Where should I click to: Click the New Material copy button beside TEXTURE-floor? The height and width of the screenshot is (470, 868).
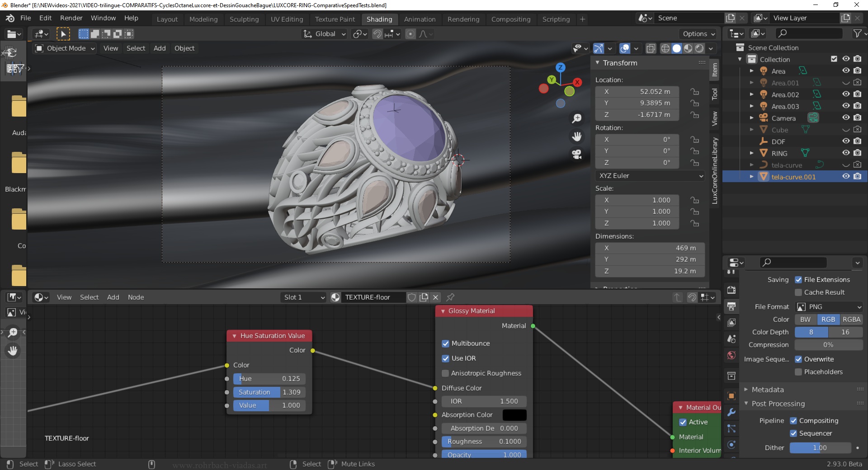[x=424, y=297]
